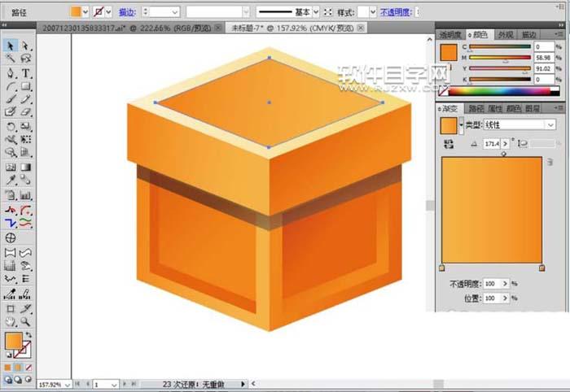The image size is (570, 392).
Task: Select the Rotate tool
Action: tap(10, 126)
